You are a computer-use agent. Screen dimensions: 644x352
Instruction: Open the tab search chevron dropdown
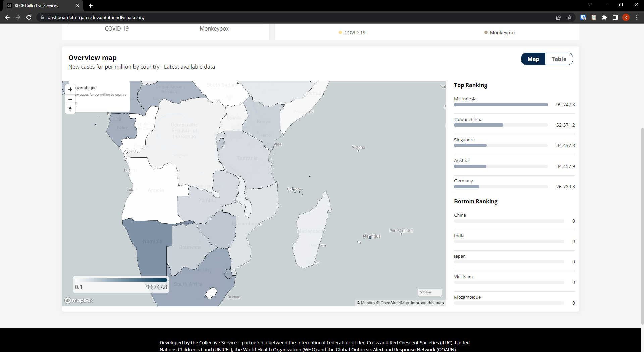tap(590, 5)
